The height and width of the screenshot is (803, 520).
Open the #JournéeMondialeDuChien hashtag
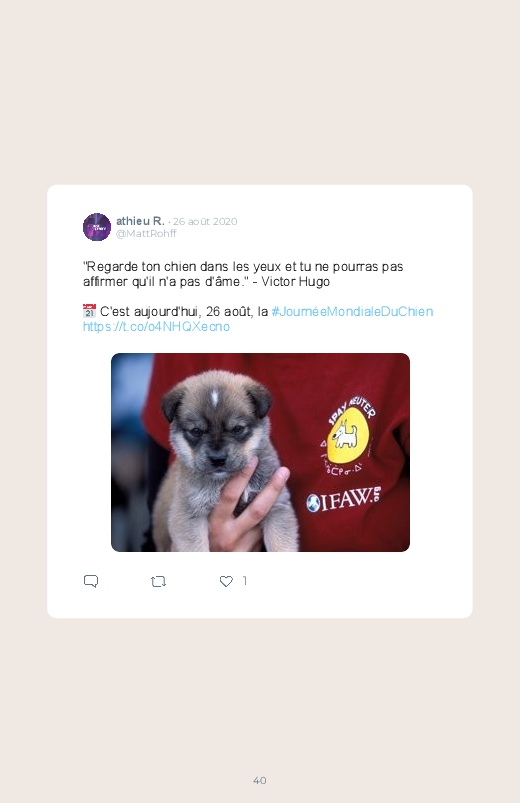(x=352, y=311)
